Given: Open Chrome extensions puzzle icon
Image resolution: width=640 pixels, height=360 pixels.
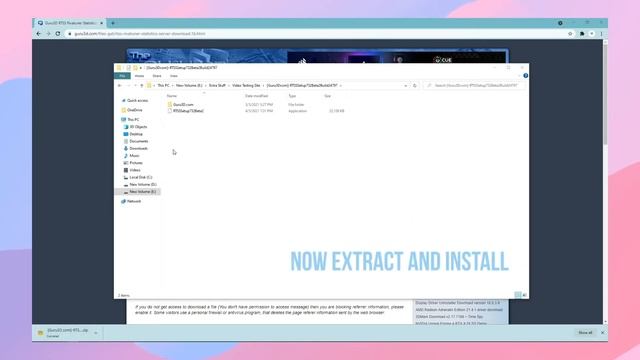Looking at the screenshot, I should coord(582,34).
